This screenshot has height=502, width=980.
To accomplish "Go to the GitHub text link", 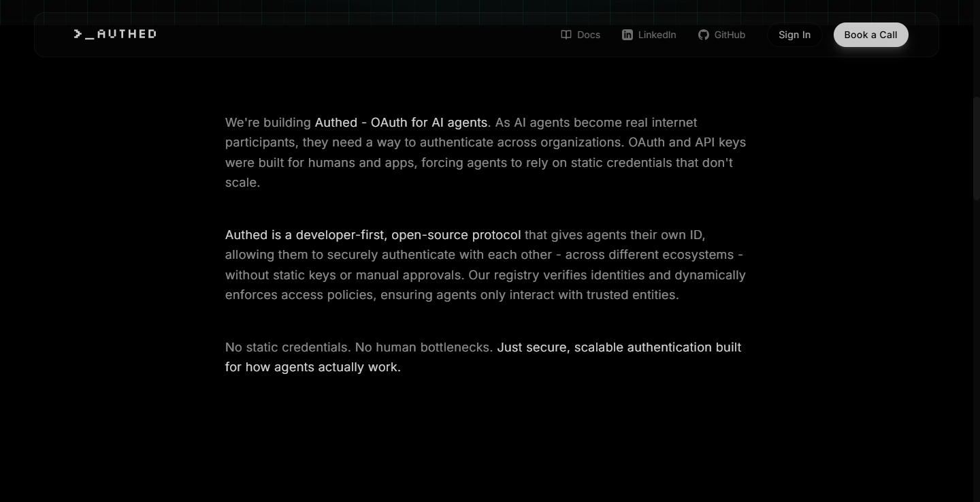I will (x=730, y=35).
